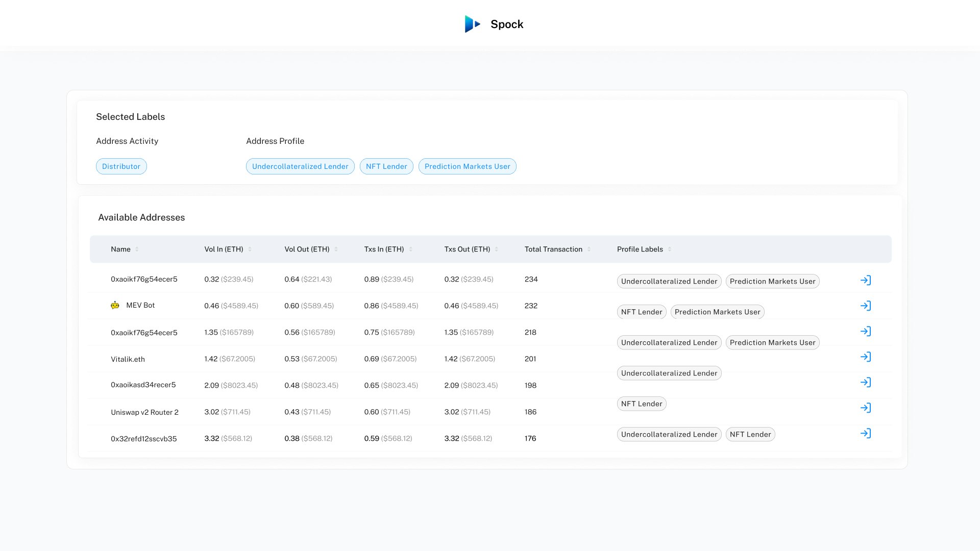This screenshot has height=551, width=980.
Task: Open details arrow for first 0xaoikf76g54ecer5 row
Action: (x=866, y=280)
